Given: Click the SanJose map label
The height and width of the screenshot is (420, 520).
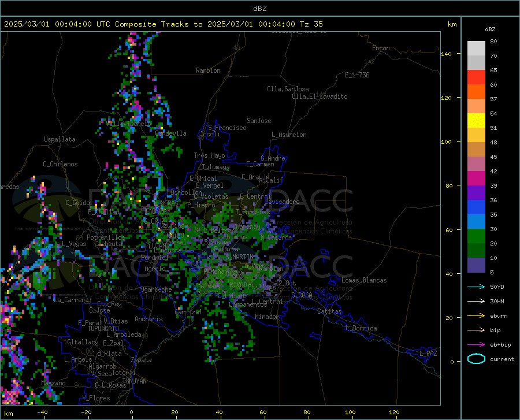Looking at the screenshot, I should 259,121.
